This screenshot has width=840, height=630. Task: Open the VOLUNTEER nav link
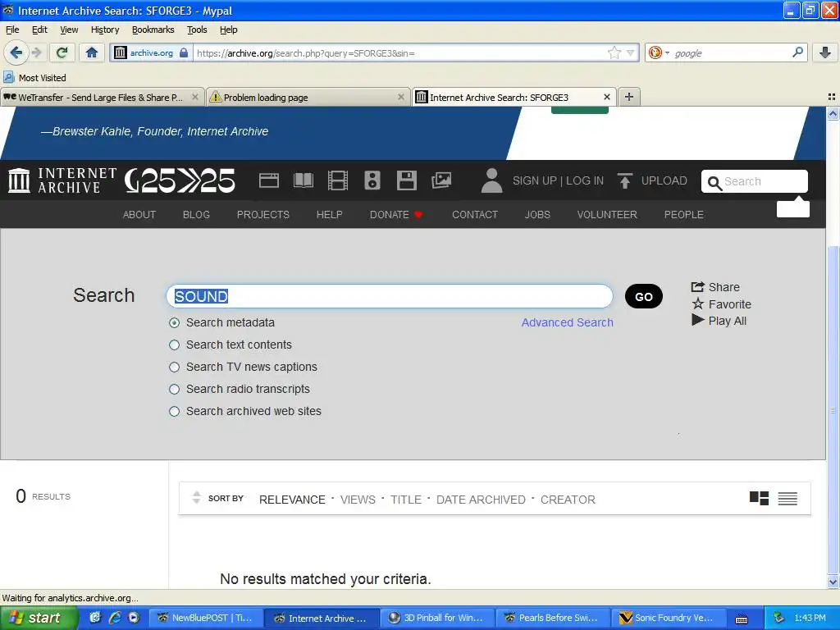pyautogui.click(x=607, y=214)
